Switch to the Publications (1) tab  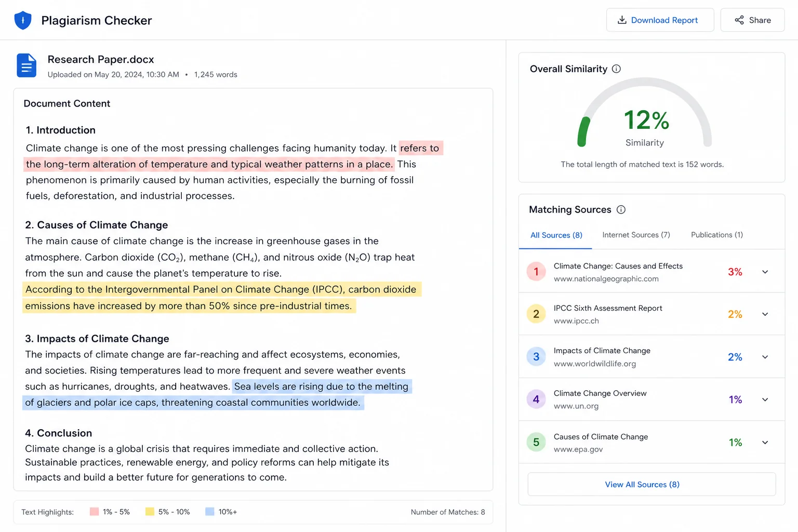[717, 235]
